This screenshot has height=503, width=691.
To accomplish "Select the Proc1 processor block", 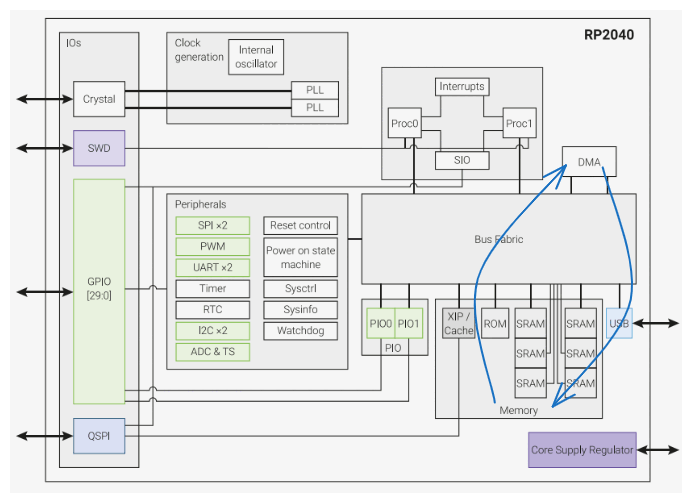I will point(520,123).
